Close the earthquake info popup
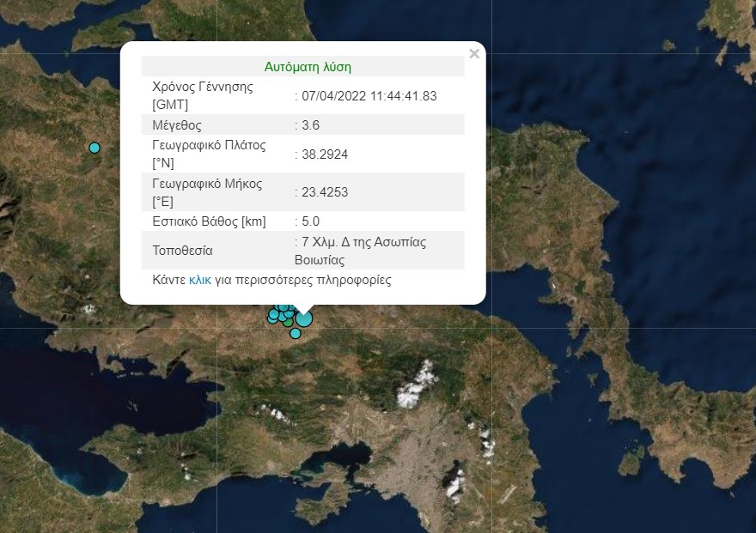Screen dimensions: 756x533 [x=474, y=54]
